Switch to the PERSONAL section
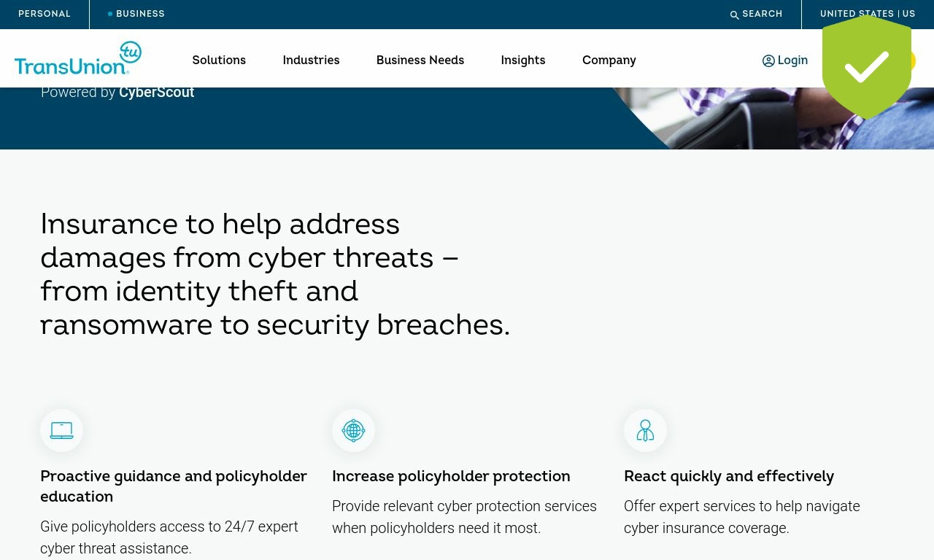The width and height of the screenshot is (934, 560). pos(45,14)
